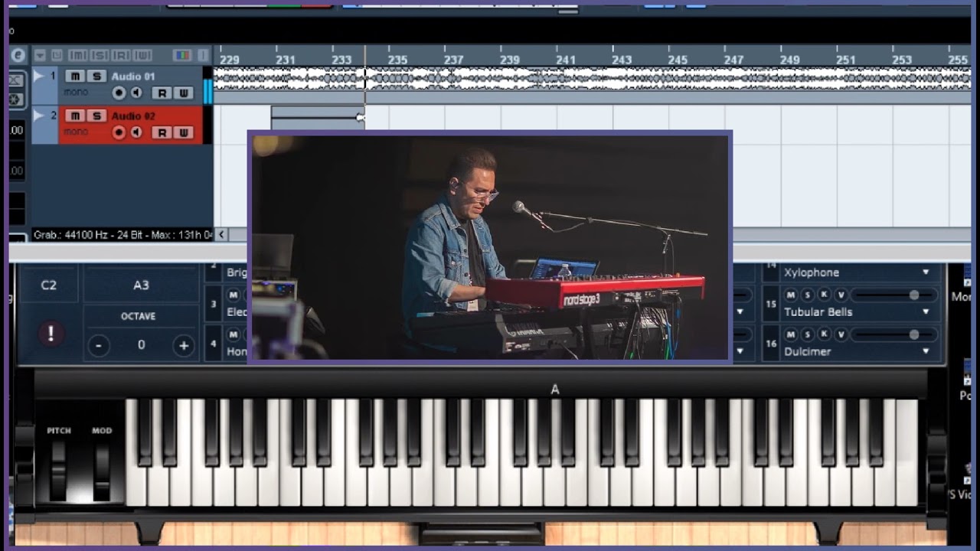The width and height of the screenshot is (980, 551).
Task: Toggle Write automation on Audio 01
Action: tap(183, 93)
